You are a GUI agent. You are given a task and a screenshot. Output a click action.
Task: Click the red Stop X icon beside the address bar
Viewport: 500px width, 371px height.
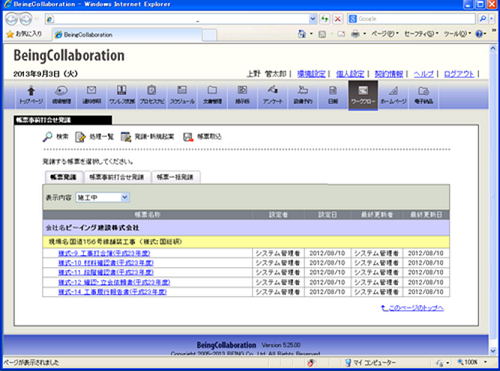(338, 19)
